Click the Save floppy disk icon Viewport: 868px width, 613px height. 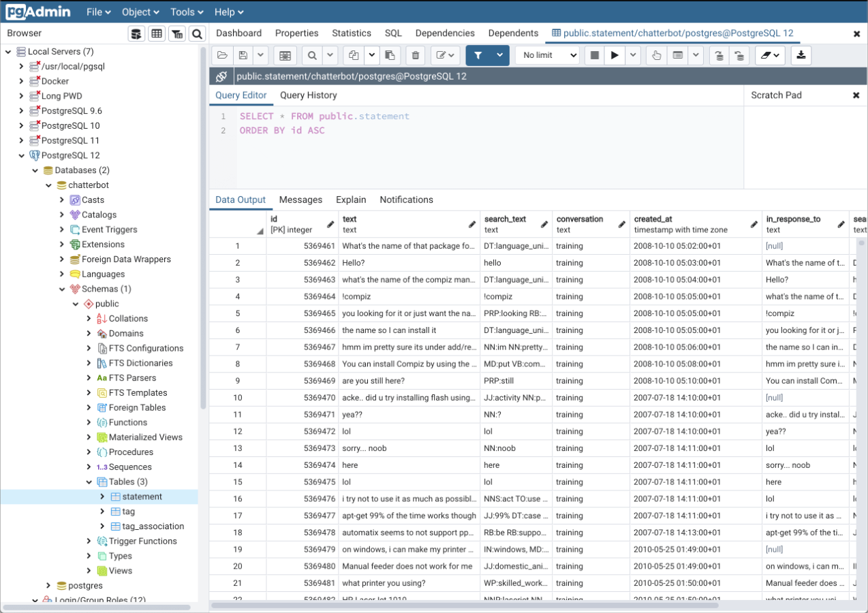click(x=243, y=56)
